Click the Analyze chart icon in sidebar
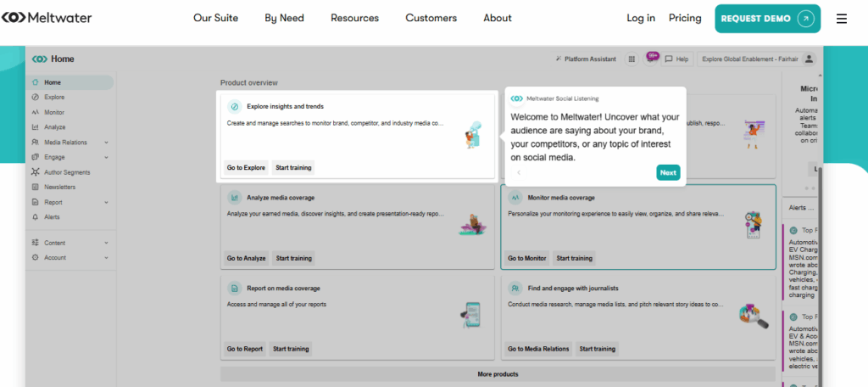Image resolution: width=868 pixels, height=387 pixels. [x=36, y=127]
